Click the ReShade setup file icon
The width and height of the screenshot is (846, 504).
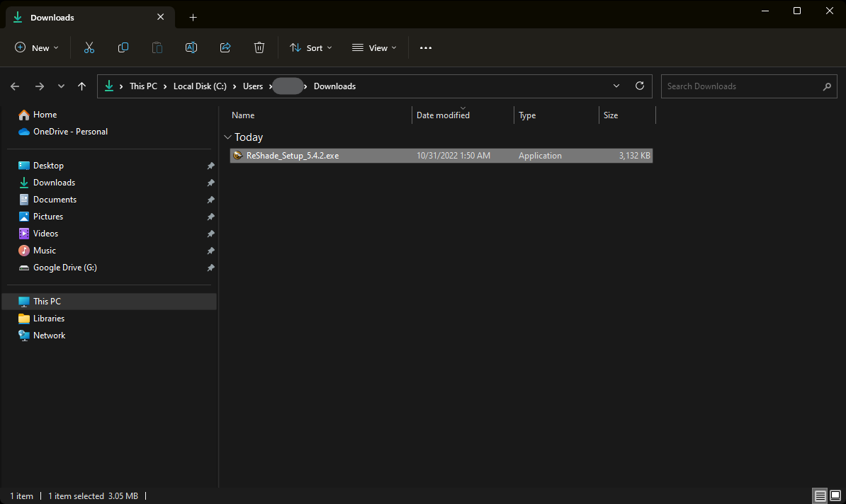pyautogui.click(x=238, y=156)
